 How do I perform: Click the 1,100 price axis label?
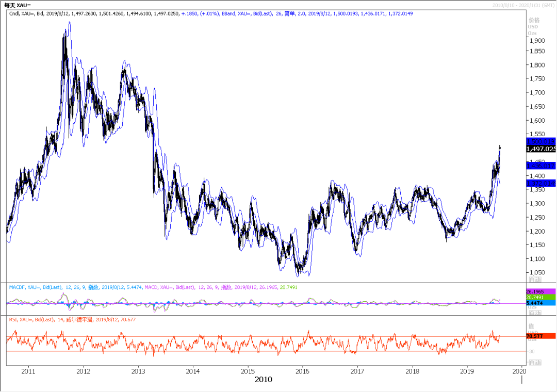pos(537,259)
